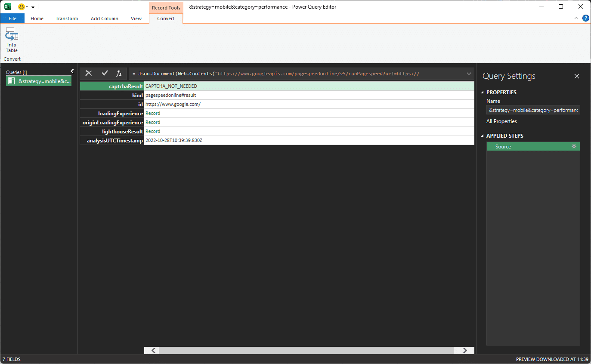Click the horizontal scrollbar right arrow
Viewport: 591px width, 364px height.
[464, 350]
